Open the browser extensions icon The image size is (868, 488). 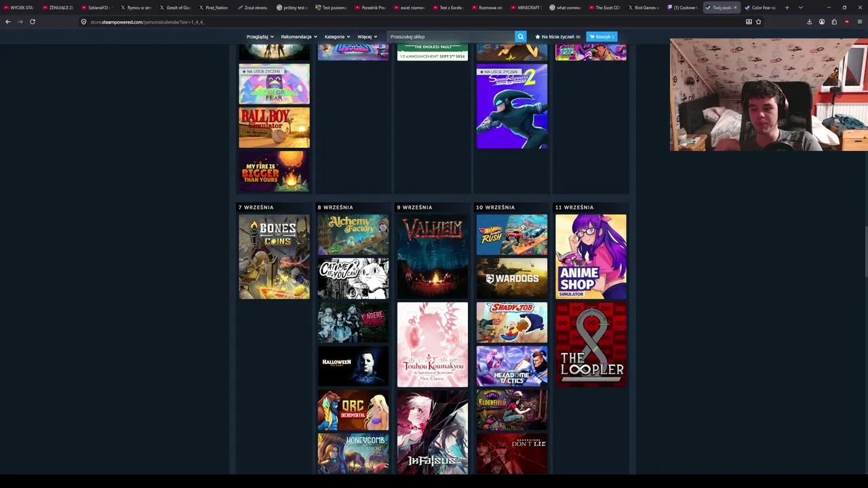tap(834, 22)
